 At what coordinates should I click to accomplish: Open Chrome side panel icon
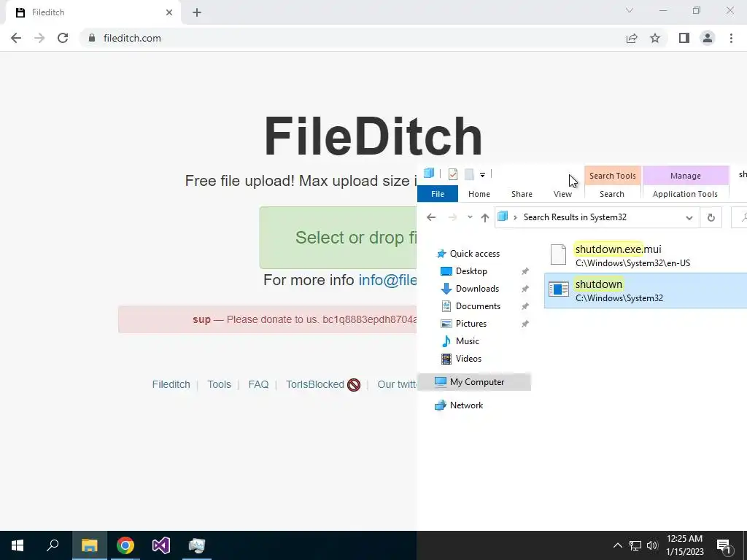pyautogui.click(x=684, y=38)
